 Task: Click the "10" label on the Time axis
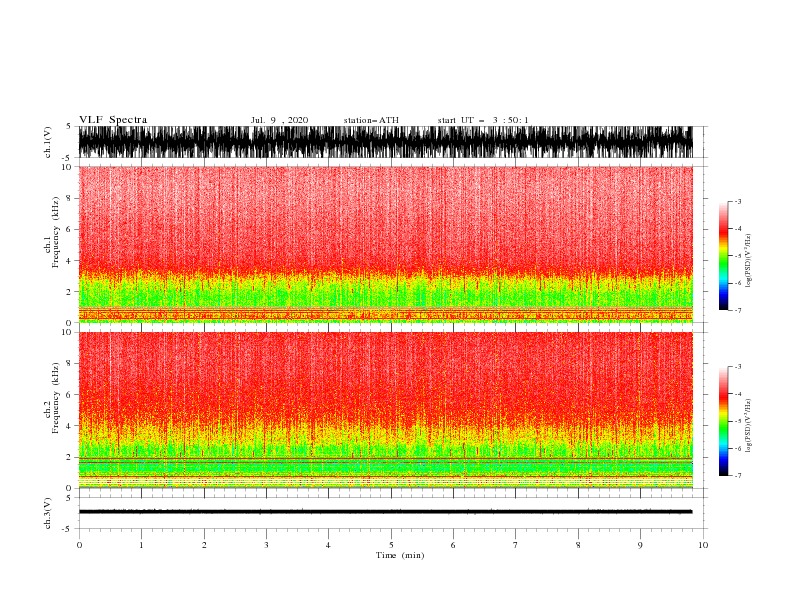(x=703, y=545)
